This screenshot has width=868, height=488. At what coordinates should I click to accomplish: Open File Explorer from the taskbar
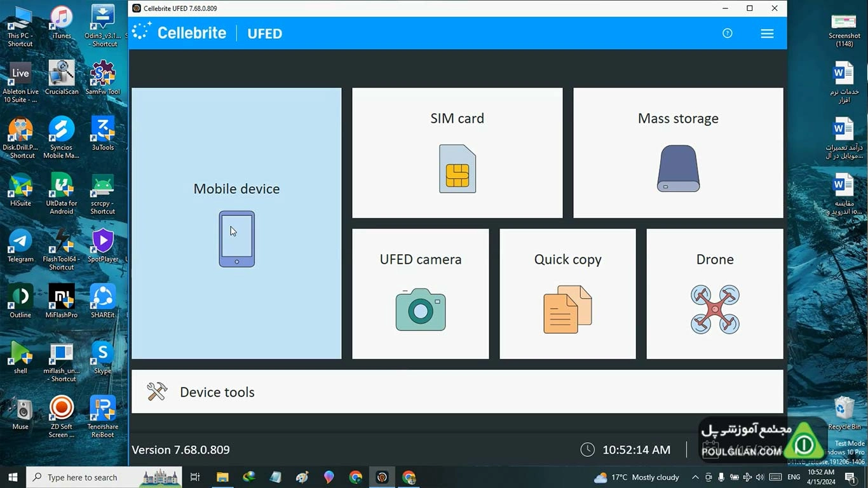[222, 477]
